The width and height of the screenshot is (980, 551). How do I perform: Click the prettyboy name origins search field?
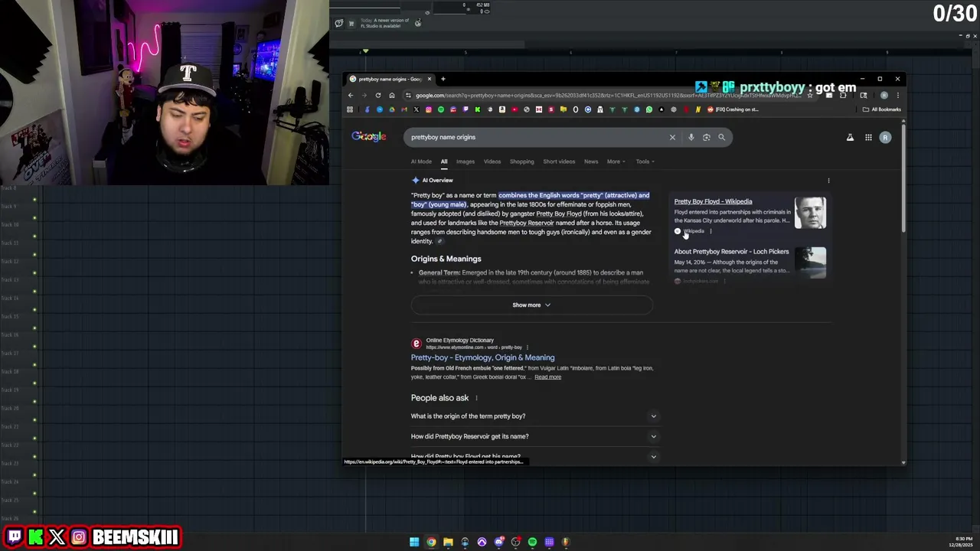(536, 137)
